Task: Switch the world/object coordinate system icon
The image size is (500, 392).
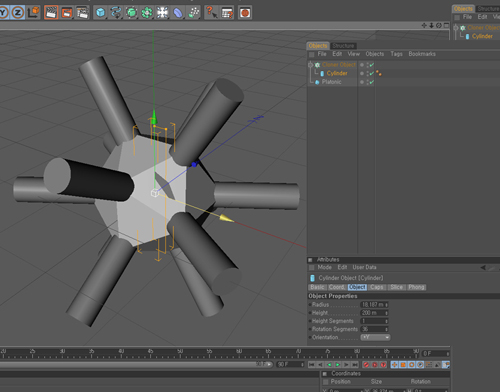Action: (x=33, y=13)
